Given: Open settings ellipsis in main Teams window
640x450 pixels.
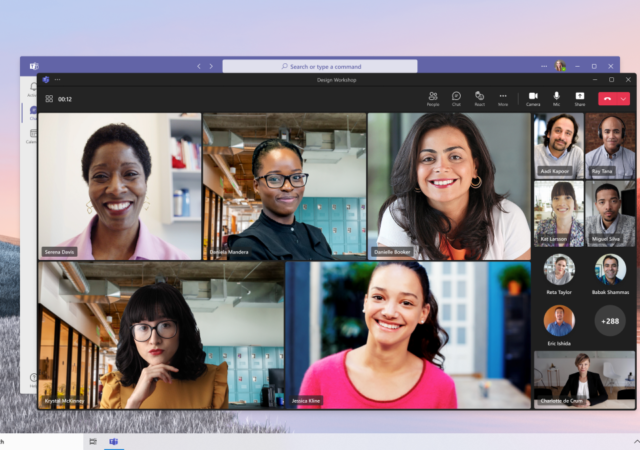Looking at the screenshot, I should (x=544, y=66).
